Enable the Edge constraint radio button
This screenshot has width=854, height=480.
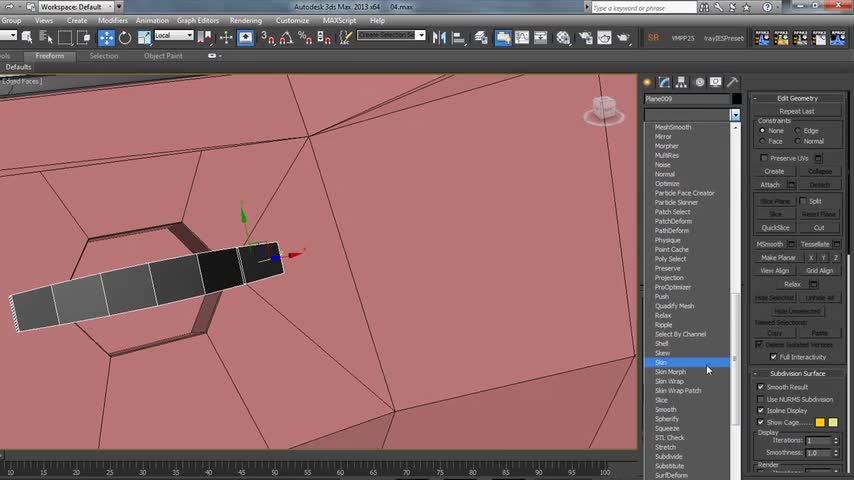798,130
